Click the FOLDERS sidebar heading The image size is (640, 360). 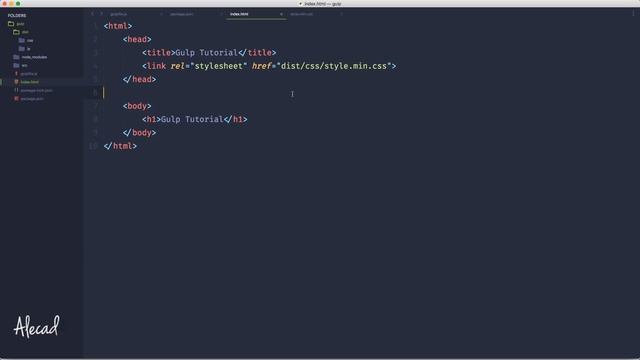17,16
